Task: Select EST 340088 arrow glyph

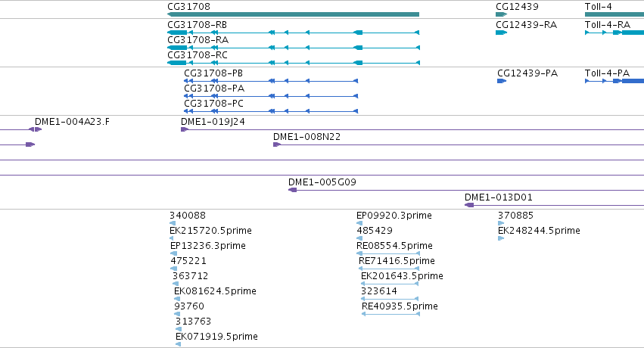Action: click(173, 223)
